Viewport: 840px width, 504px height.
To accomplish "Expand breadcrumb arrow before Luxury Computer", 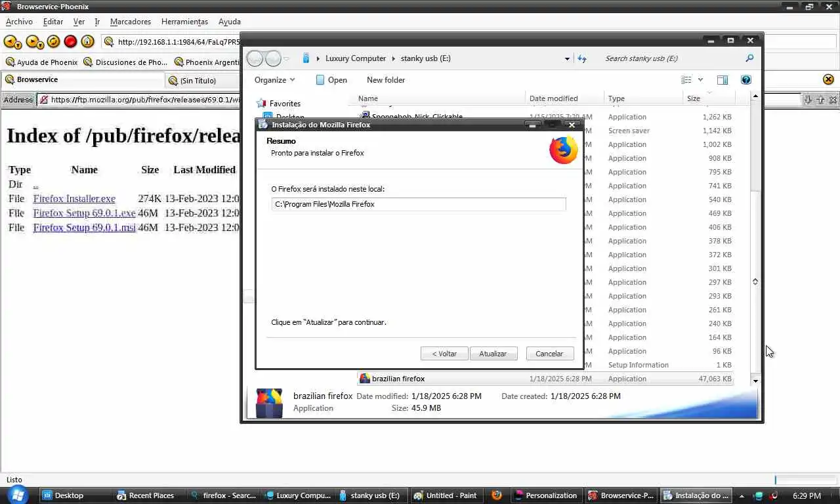I will [318, 58].
